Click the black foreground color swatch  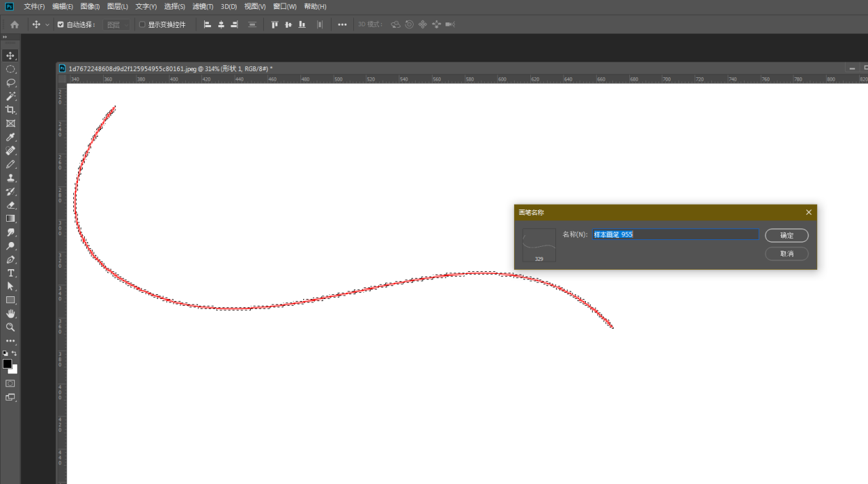coord(7,364)
